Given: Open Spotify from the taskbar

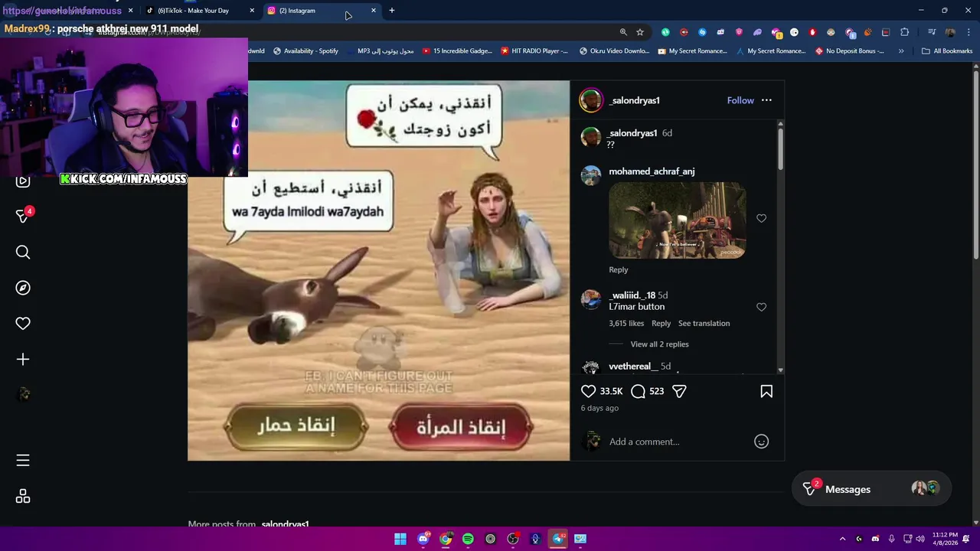Looking at the screenshot, I should pos(468,539).
